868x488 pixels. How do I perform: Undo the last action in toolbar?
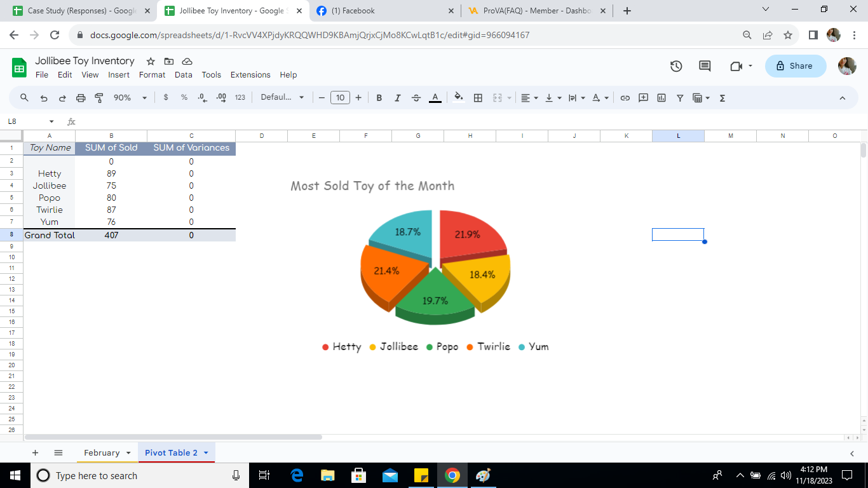44,98
